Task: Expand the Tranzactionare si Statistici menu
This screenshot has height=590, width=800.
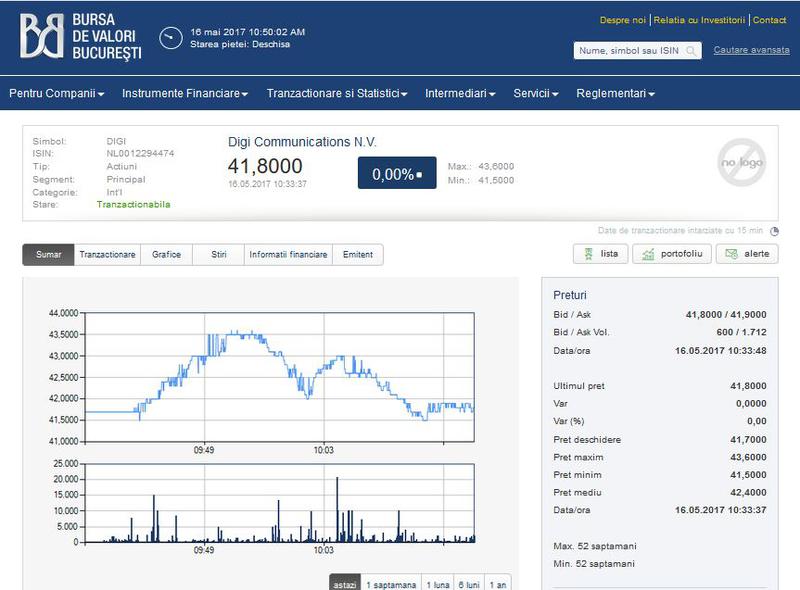Action: (337, 93)
